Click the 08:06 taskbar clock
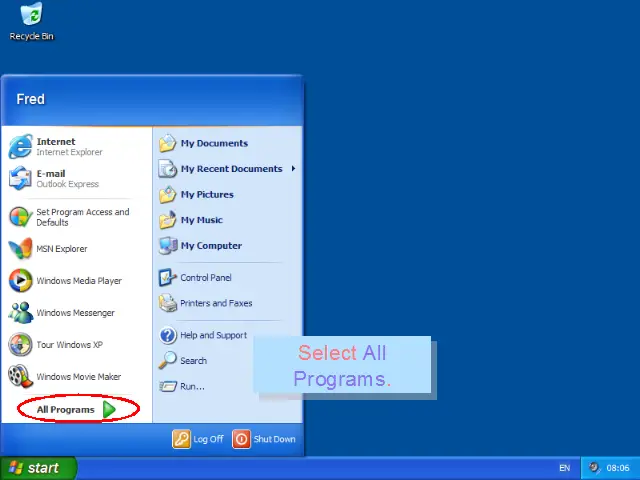Viewport: 640px width, 480px height. point(618,468)
